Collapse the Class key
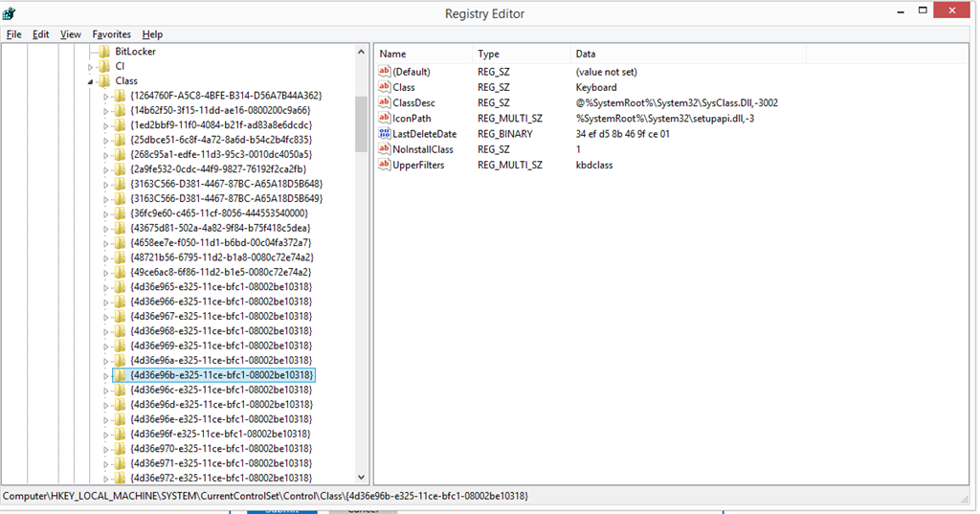 tap(91, 81)
